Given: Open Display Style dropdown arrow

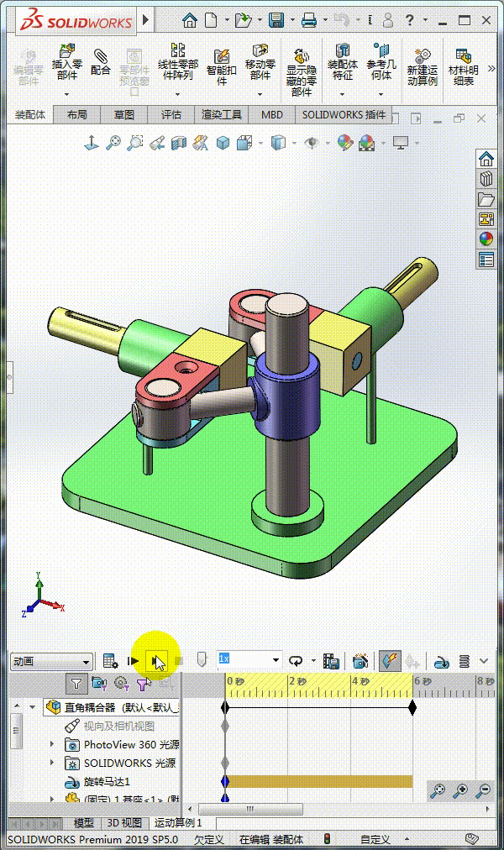Looking at the screenshot, I should pos(294,143).
